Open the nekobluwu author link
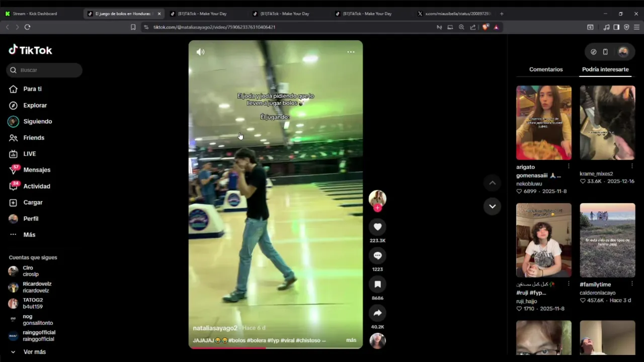Viewport: 644px width, 362px height. tap(529, 184)
